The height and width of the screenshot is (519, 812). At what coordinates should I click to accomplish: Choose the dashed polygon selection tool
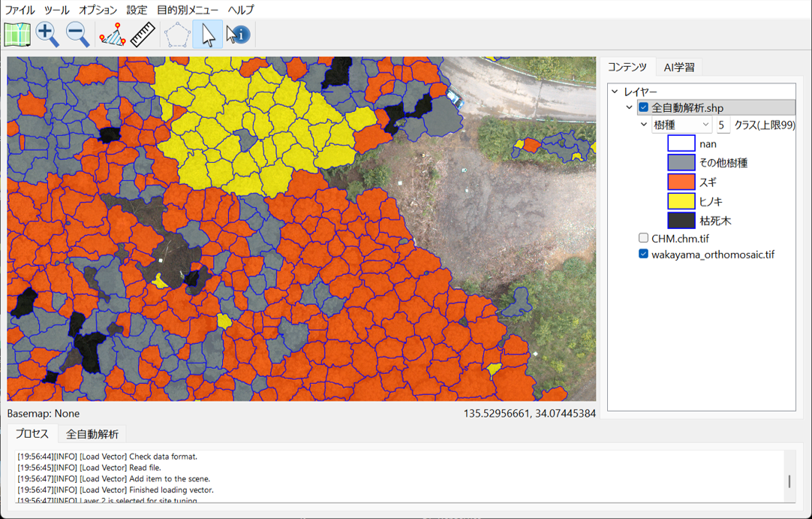[177, 35]
